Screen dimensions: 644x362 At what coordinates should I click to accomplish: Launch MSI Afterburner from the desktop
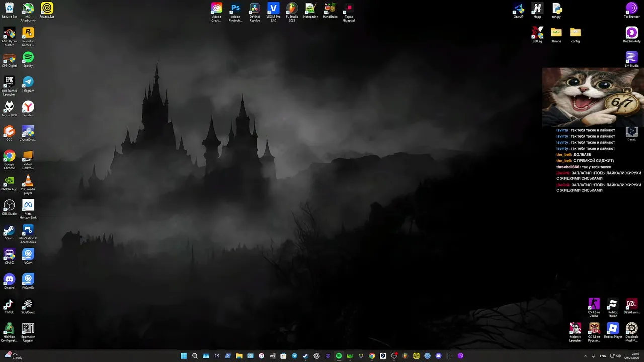click(x=28, y=12)
